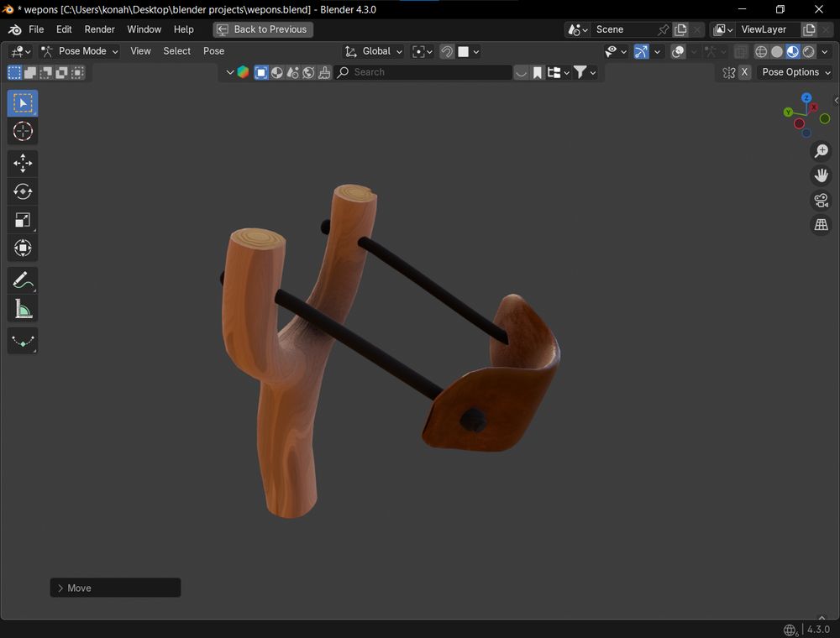This screenshot has width=840, height=638.
Task: Click the bookmark icon beside search
Action: [x=538, y=72]
